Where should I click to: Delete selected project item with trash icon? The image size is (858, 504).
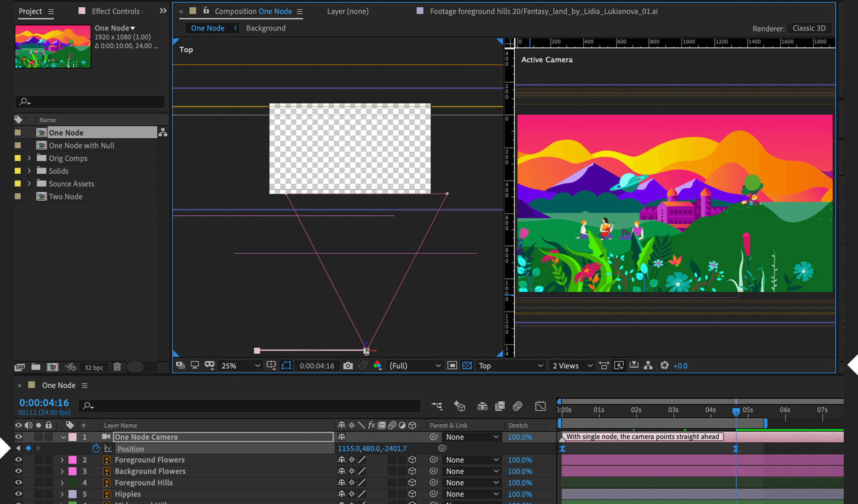pos(117,367)
